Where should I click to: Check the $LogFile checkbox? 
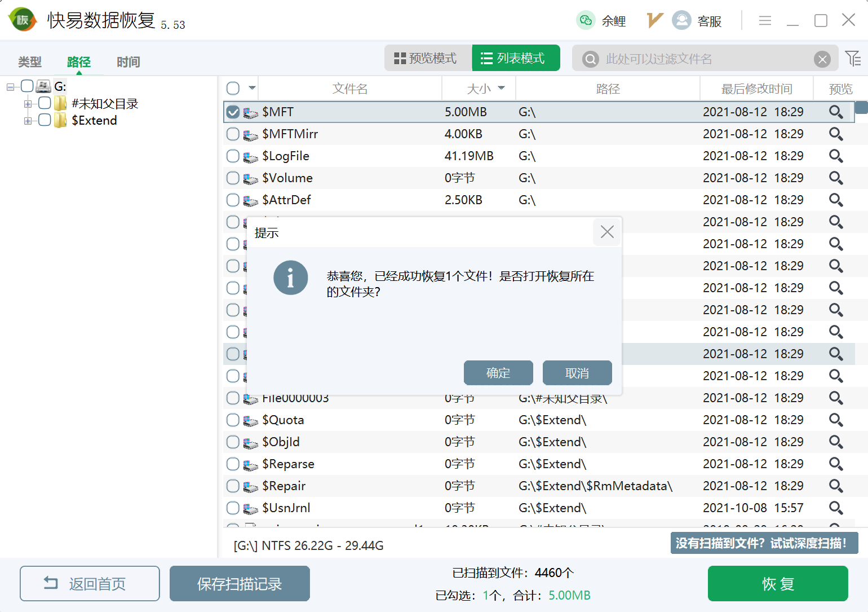click(233, 156)
